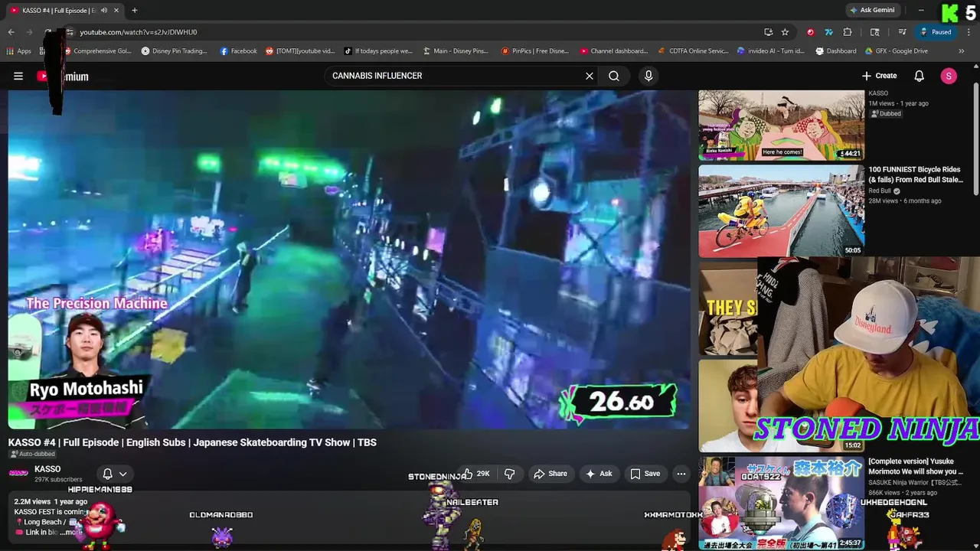Open the Main - Disney Pins bookmark
The height and width of the screenshot is (551, 980).
[456, 51]
